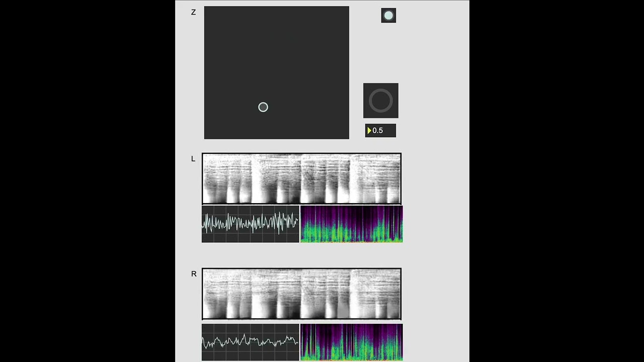The image size is (644, 362).
Task: Click the R channel waveform scope
Action: 251,342
